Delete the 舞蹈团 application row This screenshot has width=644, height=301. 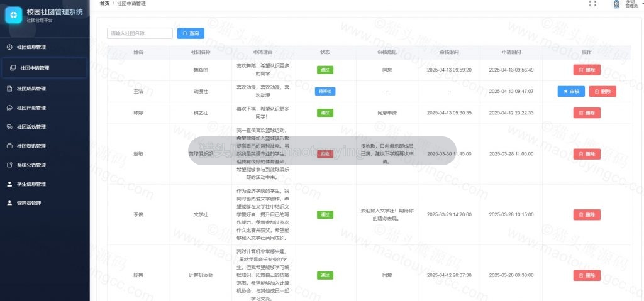[x=587, y=70]
